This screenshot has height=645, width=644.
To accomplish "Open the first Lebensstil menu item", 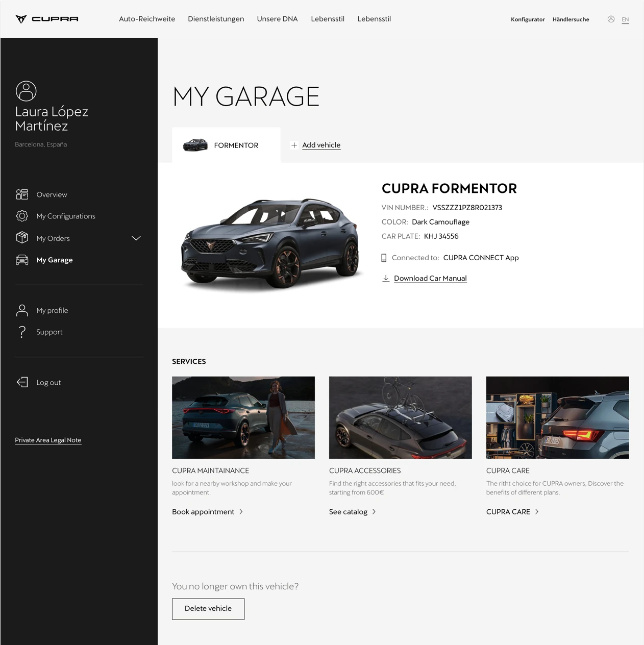I will pyautogui.click(x=328, y=19).
